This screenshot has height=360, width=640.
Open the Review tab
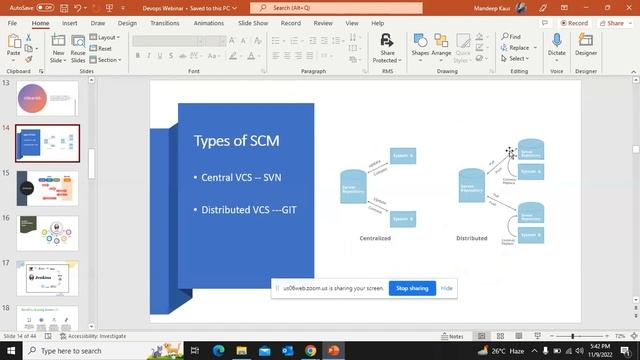pos(323,23)
